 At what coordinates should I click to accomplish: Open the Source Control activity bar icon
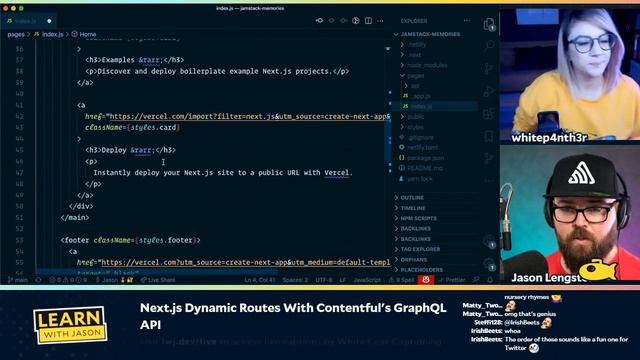(489, 68)
